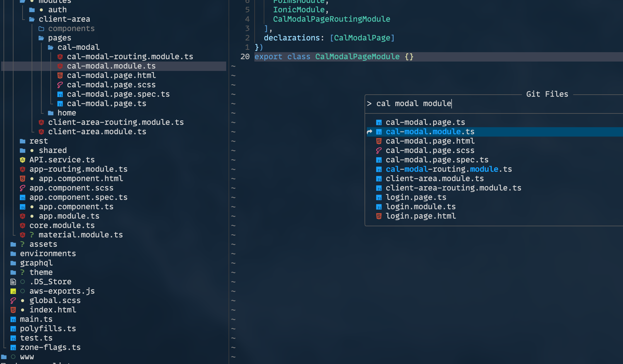Click the SCSS icon beside cal-modal.page.scss
The width and height of the screenshot is (623, 364).
[60, 85]
